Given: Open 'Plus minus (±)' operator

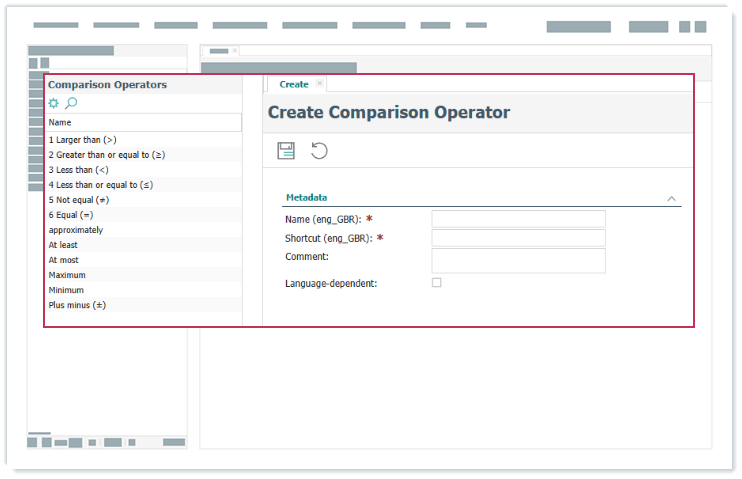Looking at the screenshot, I should [77, 305].
